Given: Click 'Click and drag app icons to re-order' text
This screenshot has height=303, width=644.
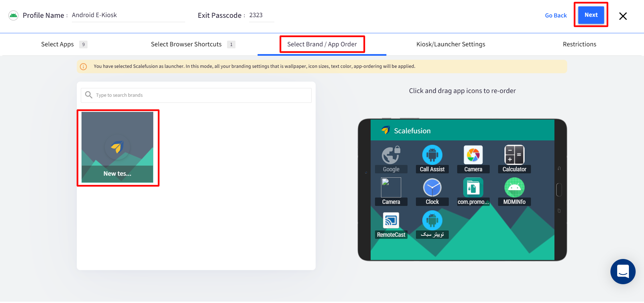Looking at the screenshot, I should (x=462, y=91).
